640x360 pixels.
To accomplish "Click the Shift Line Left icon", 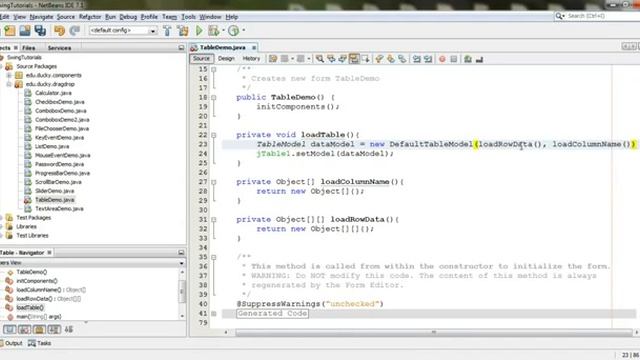I will click(x=416, y=59).
